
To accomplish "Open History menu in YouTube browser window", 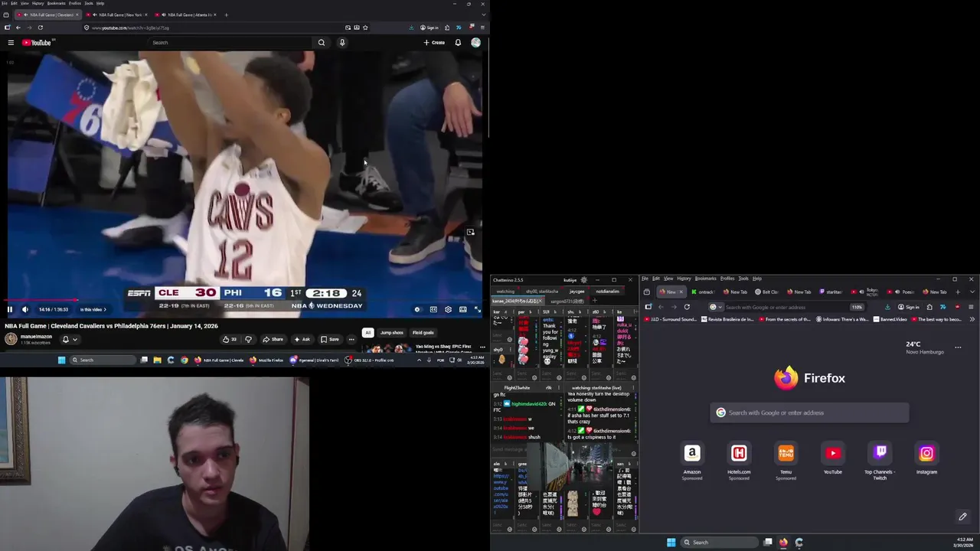I will (38, 3).
